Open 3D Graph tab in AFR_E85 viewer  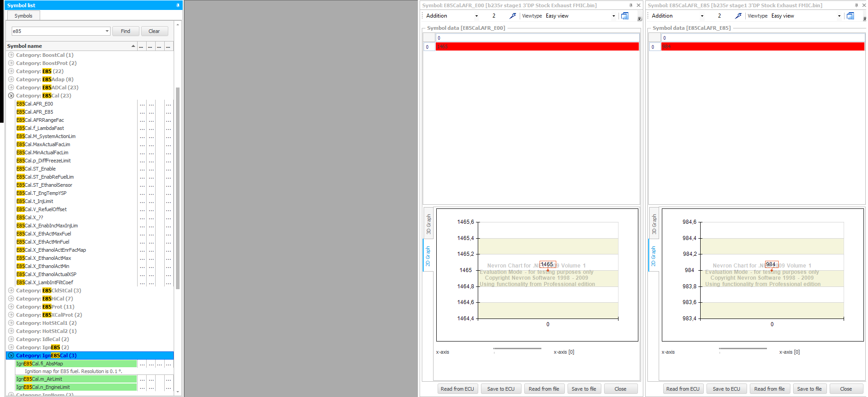coord(654,224)
